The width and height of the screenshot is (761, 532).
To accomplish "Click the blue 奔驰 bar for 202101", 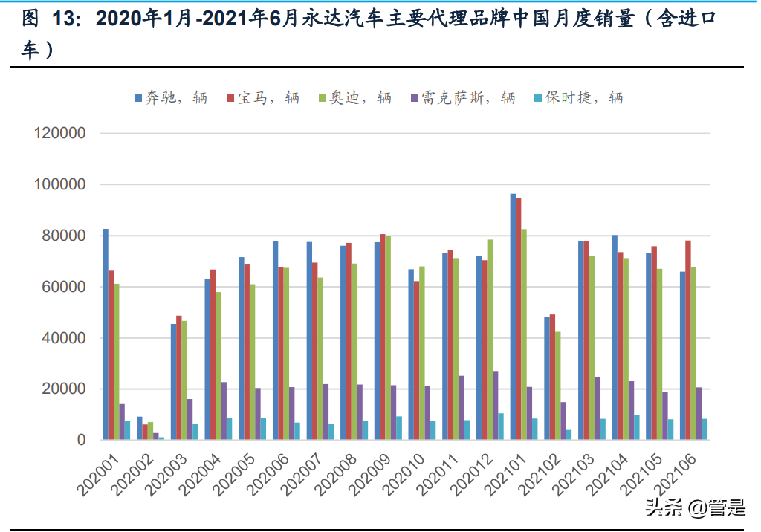I will [513, 317].
